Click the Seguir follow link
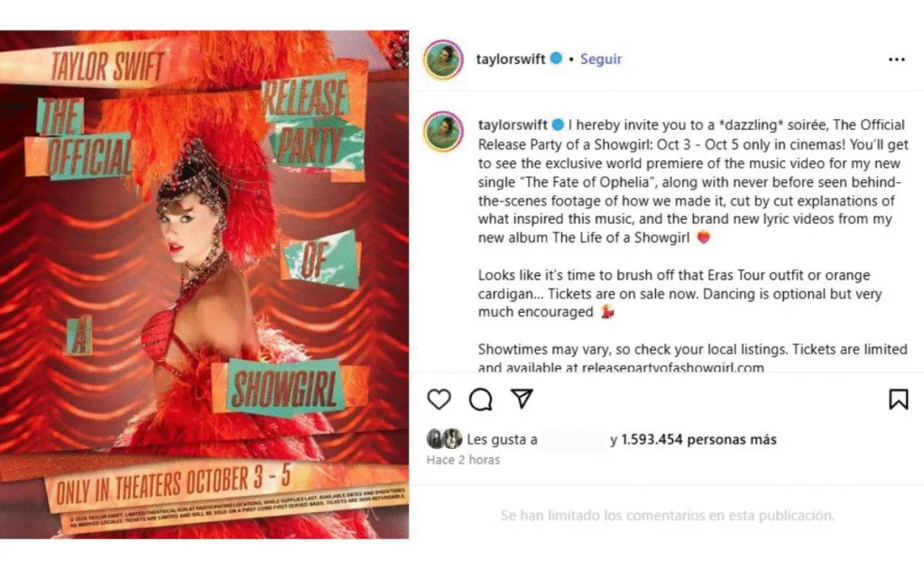The image size is (924, 569). [x=600, y=59]
